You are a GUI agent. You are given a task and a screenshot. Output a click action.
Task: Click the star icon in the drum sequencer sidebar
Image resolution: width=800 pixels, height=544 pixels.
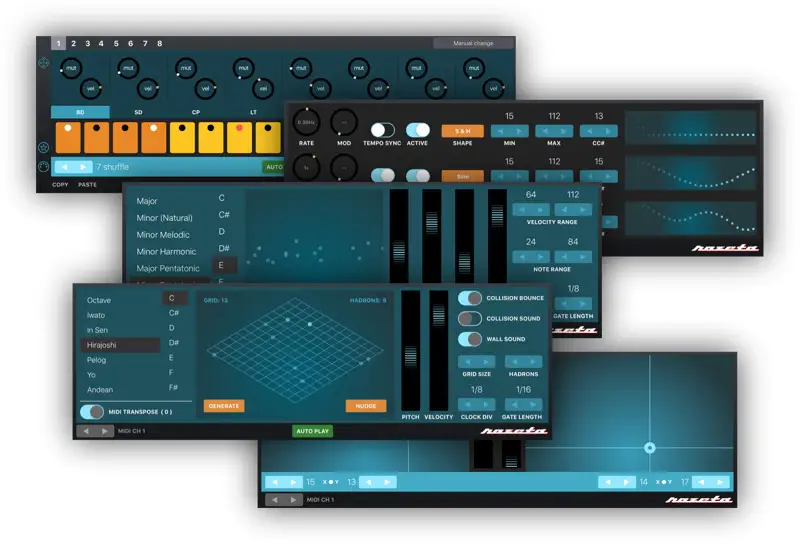(43, 147)
